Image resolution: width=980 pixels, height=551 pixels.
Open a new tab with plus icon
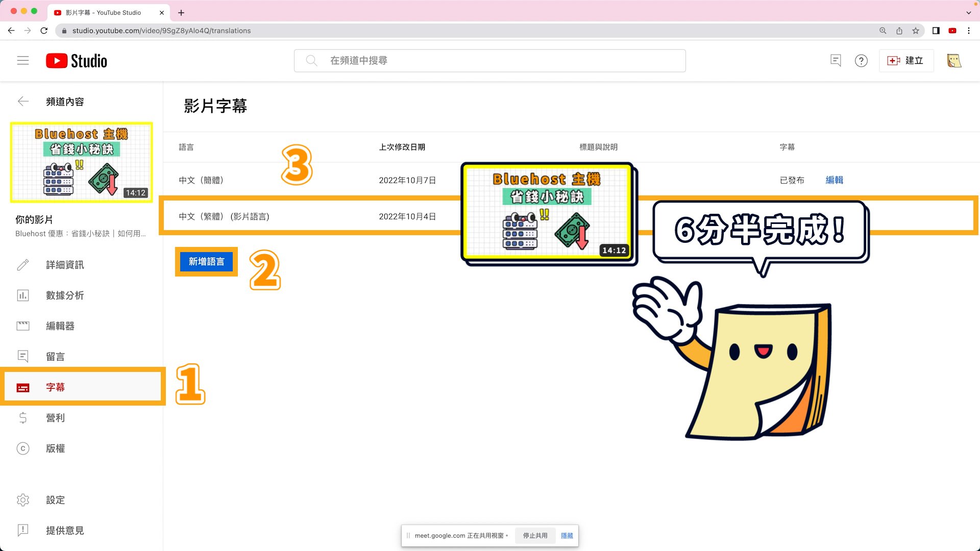(x=181, y=13)
